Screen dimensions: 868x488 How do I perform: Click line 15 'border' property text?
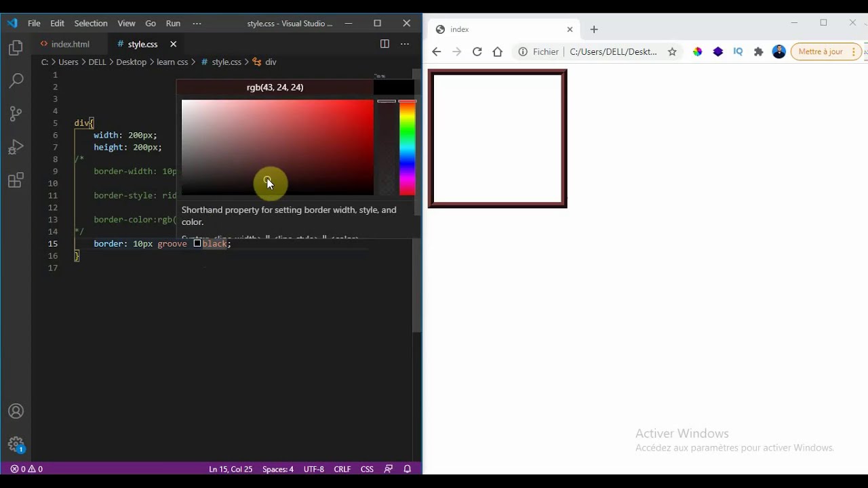coord(110,243)
